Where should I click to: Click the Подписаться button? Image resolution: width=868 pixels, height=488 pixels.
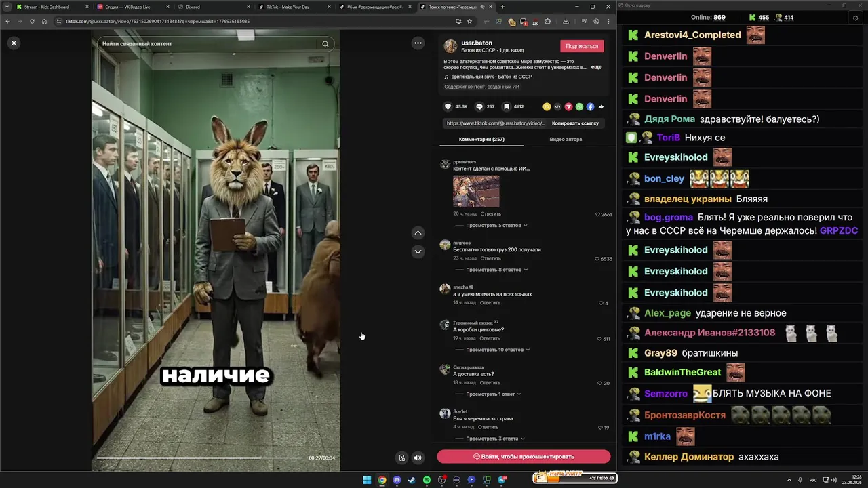pyautogui.click(x=582, y=46)
